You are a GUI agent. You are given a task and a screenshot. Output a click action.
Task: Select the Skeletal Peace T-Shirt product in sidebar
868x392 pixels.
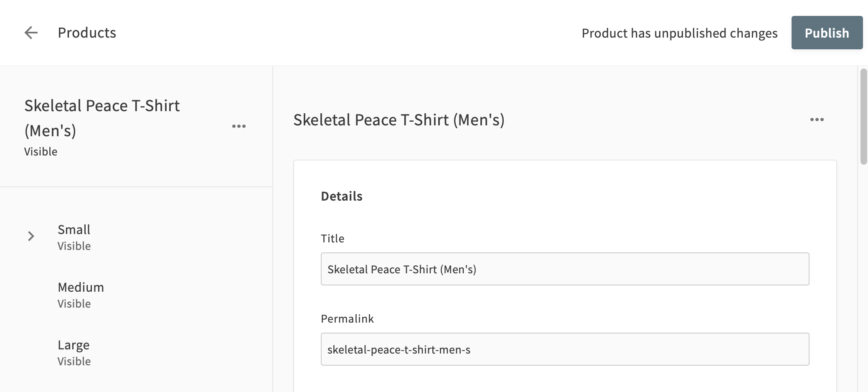102,118
